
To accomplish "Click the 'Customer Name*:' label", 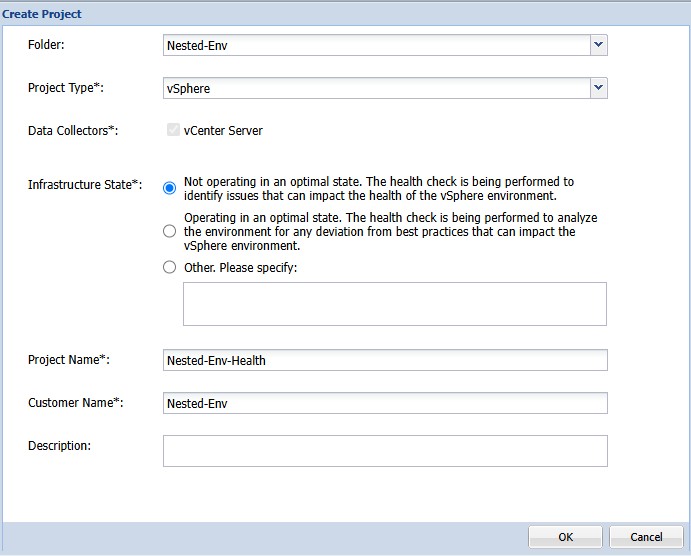I will pyautogui.click(x=76, y=403).
